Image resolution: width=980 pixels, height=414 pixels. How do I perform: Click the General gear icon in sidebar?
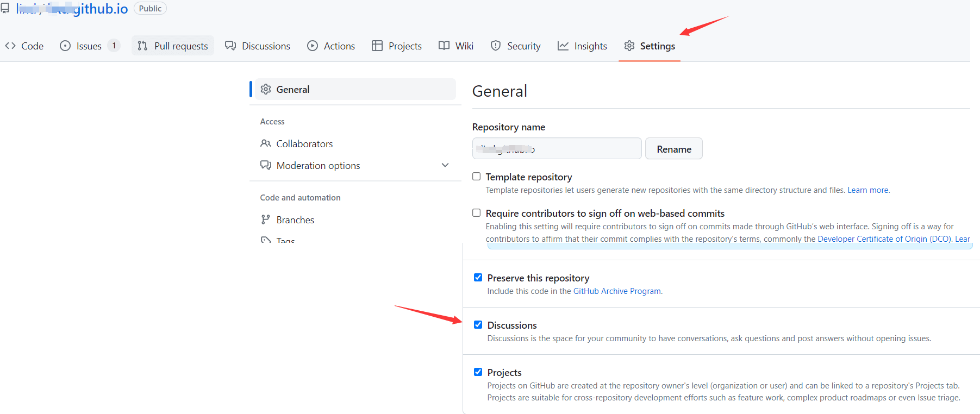[266, 89]
